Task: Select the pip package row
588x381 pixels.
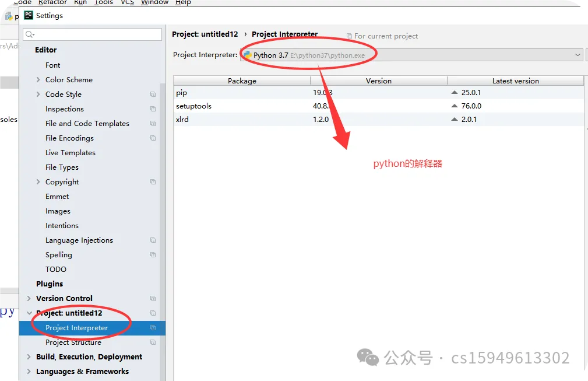Action: [378, 93]
